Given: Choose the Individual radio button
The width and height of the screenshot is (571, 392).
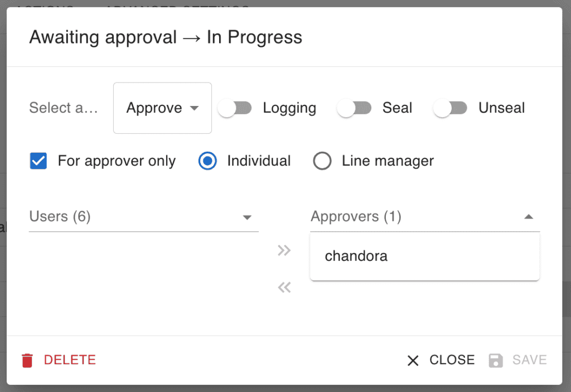Looking at the screenshot, I should coord(207,161).
